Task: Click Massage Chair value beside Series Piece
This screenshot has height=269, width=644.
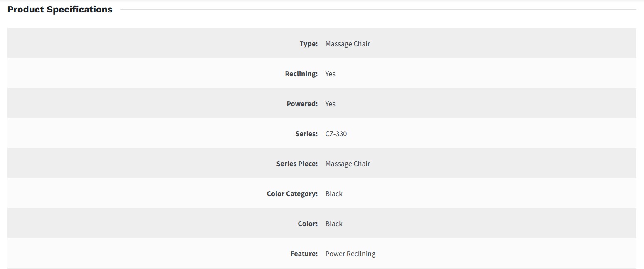Action: click(348, 164)
